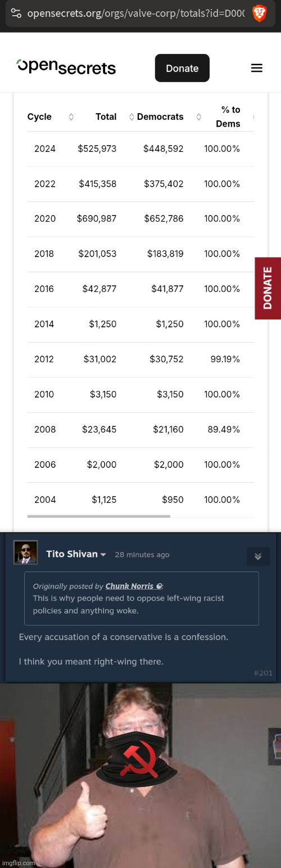Open the Brave shields lion icon
Screen dimensions: 281x868
point(259,12)
